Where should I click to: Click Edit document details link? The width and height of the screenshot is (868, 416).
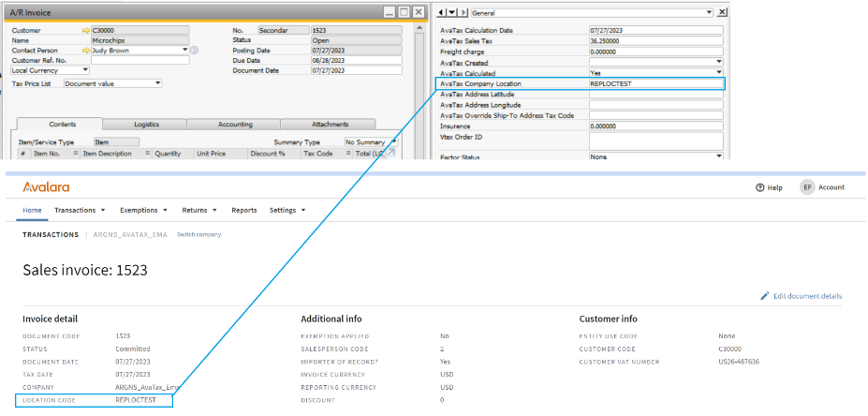(808, 296)
